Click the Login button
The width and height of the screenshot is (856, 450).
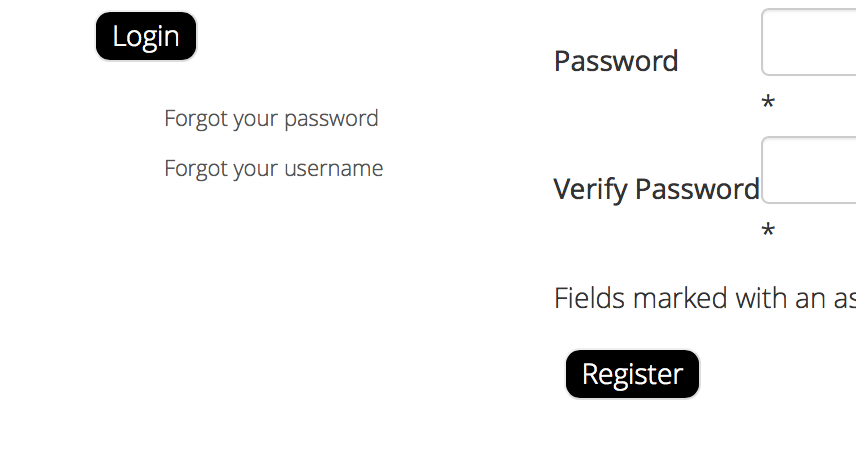tap(146, 37)
